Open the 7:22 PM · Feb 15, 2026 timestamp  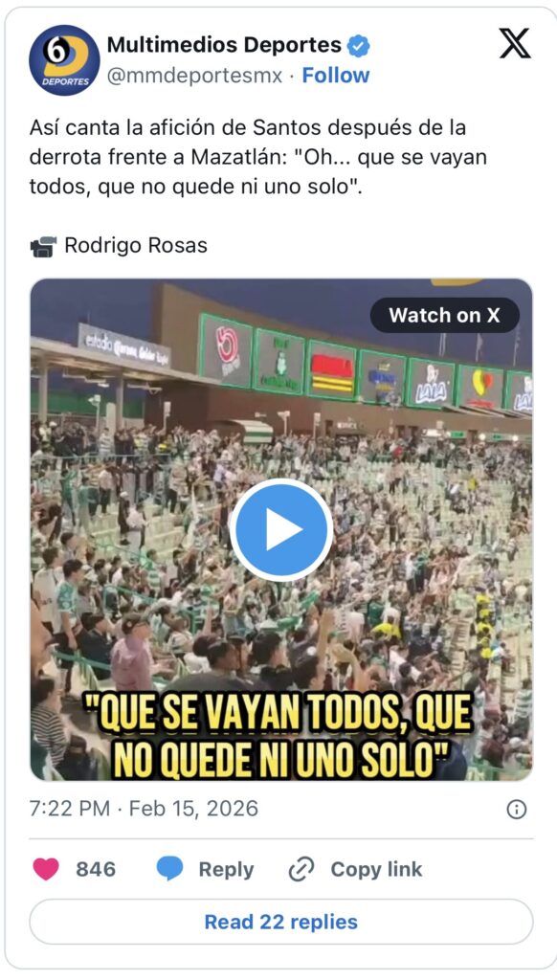point(144,809)
